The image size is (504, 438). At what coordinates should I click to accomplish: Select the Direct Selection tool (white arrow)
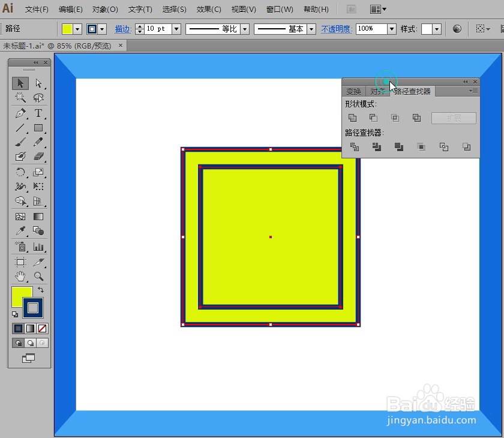(38, 83)
